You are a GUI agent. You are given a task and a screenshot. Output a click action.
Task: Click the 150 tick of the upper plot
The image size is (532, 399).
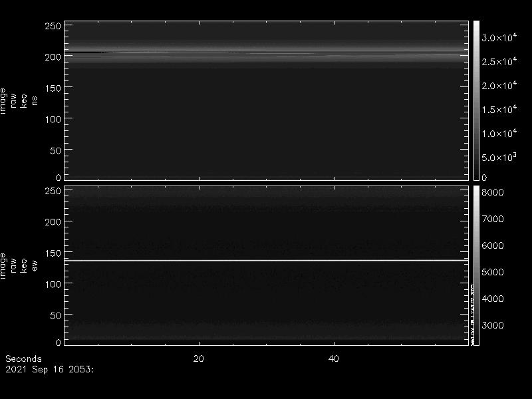pos(53,88)
